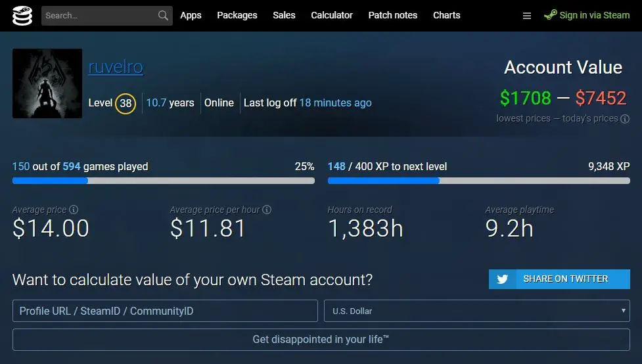642x364 pixels.
Task: Click Get disappointed in your life button
Action: 321,340
